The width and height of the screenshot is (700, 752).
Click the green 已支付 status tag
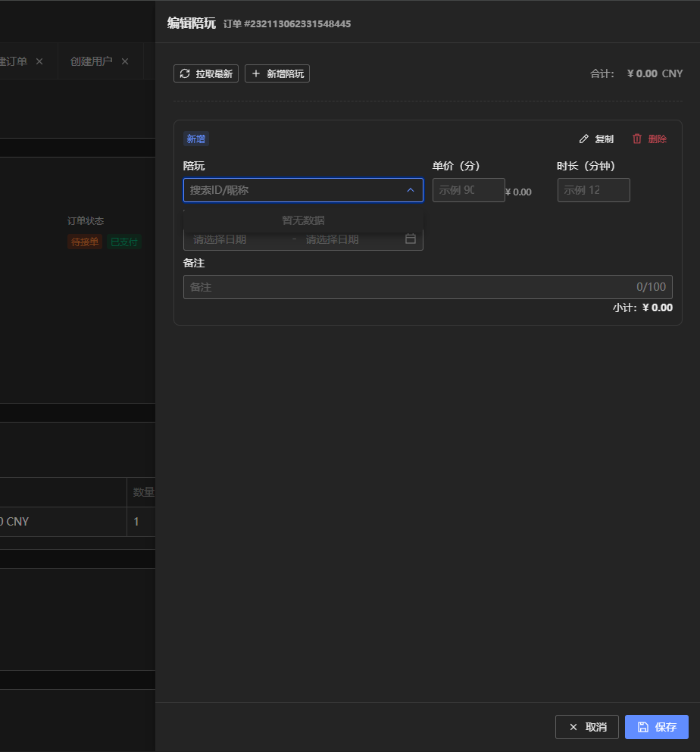click(x=124, y=242)
